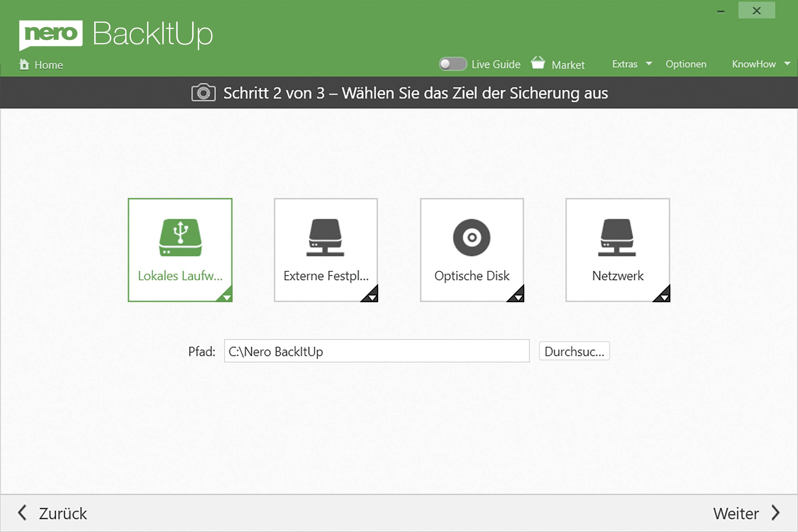This screenshot has width=798, height=532.
Task: Click the left chevron beside Zurück
Action: [22, 513]
